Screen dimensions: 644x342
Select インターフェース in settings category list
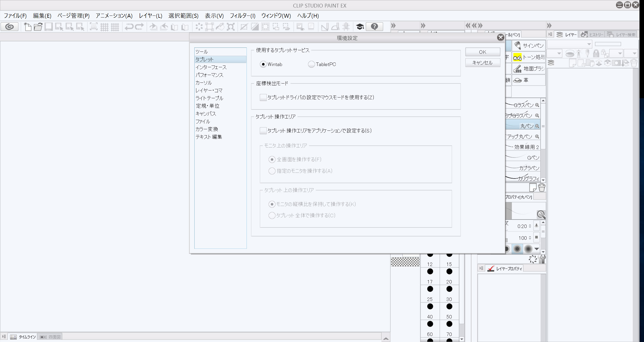click(211, 67)
